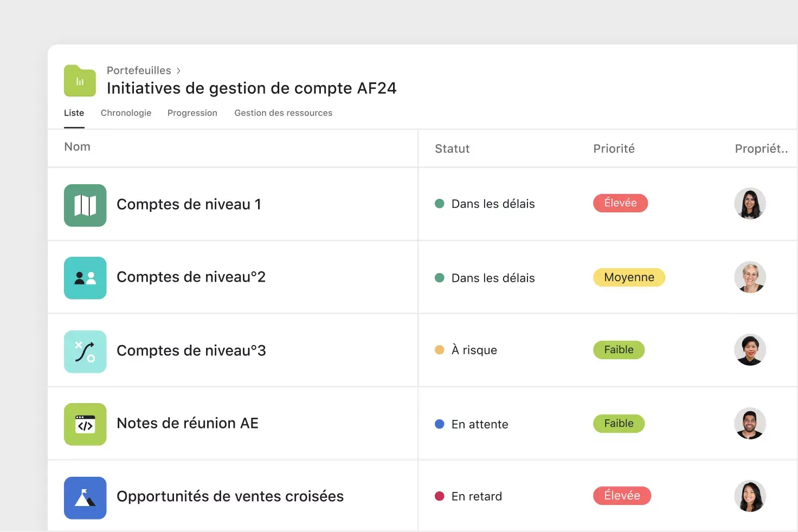Click the green map icon for Comptes de niveau 1
The height and width of the screenshot is (532, 798).
tap(85, 205)
